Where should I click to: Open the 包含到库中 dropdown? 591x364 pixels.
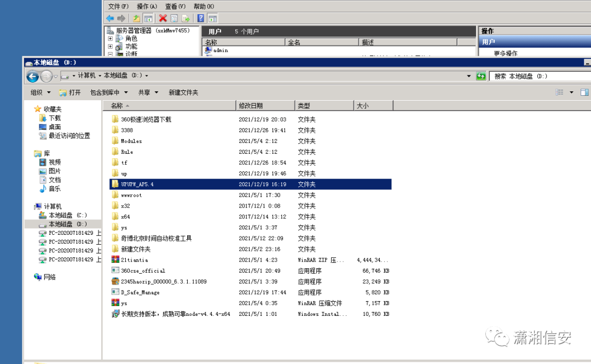tap(109, 93)
